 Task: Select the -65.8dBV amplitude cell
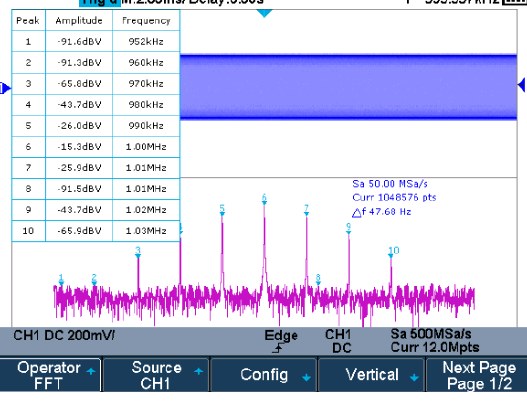[79, 84]
